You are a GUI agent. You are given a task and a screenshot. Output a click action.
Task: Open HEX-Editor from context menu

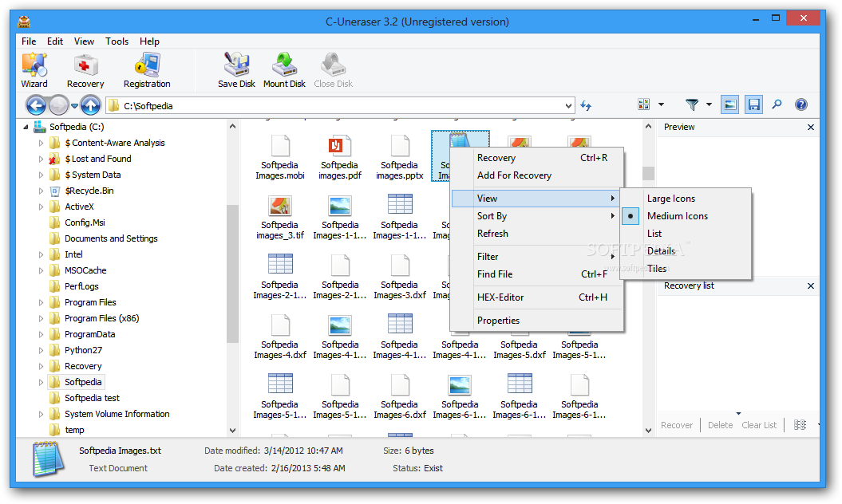coord(537,297)
